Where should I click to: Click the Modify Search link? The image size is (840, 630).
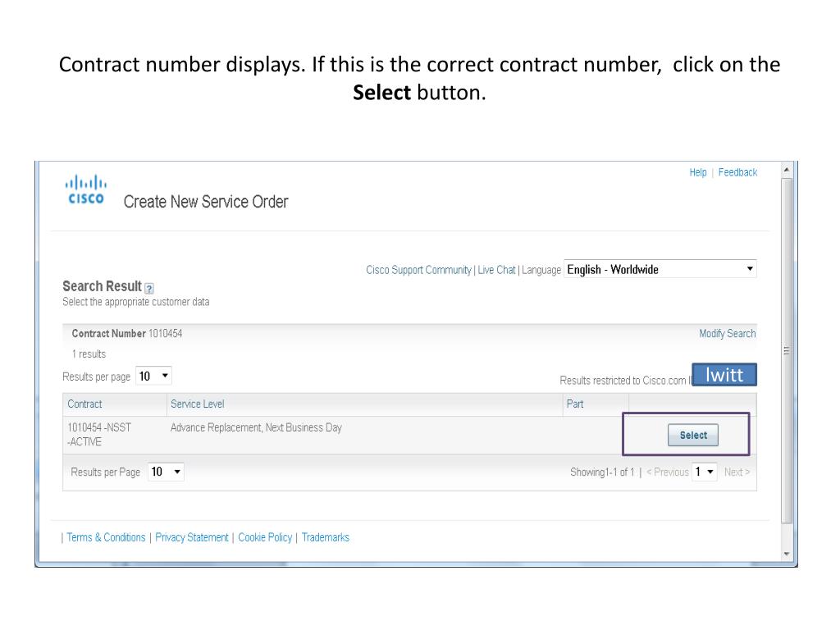tap(727, 334)
